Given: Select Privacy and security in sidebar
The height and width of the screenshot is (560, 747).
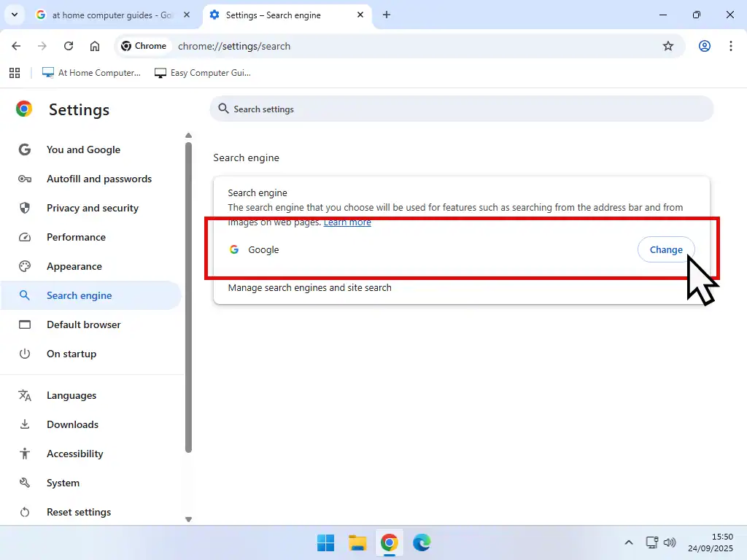Looking at the screenshot, I should tap(92, 208).
